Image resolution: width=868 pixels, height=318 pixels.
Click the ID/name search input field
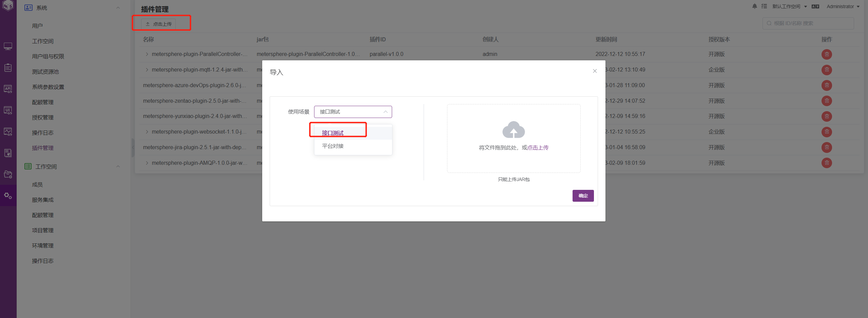(x=808, y=23)
